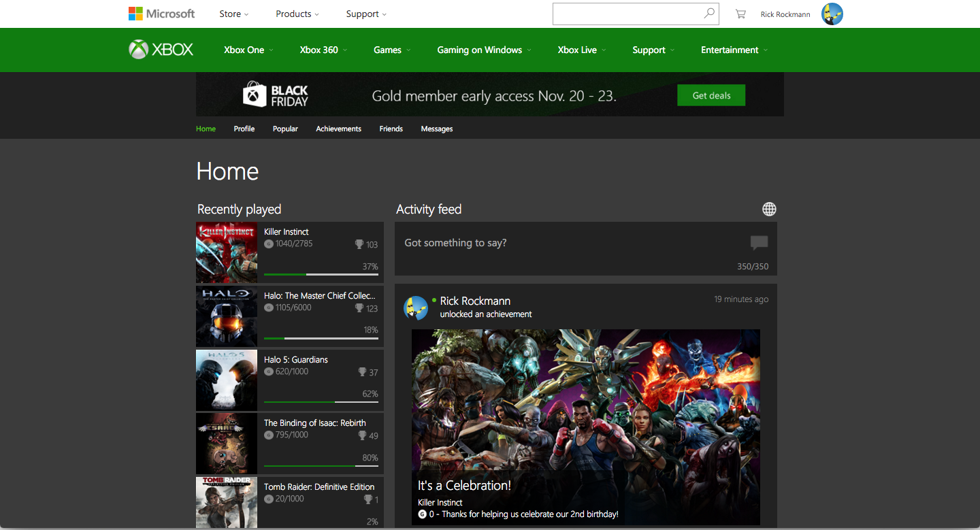Click the speech bubble post icon

click(759, 243)
